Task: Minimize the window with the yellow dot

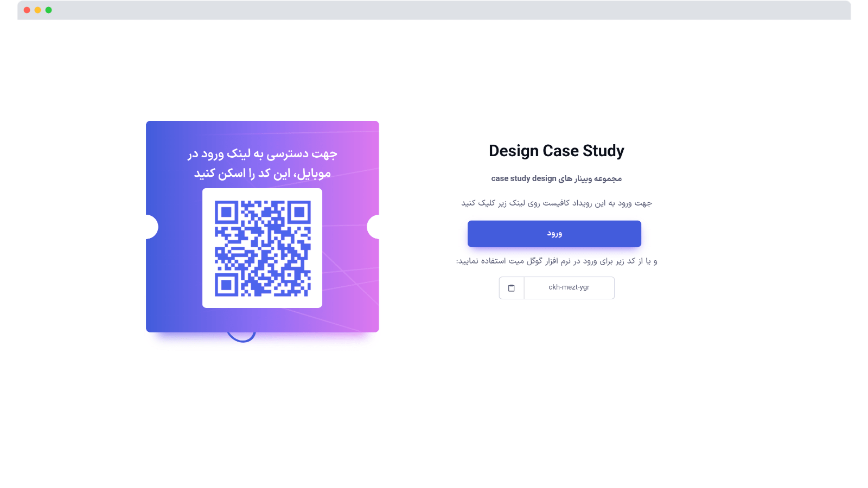Action: pyautogui.click(x=37, y=10)
